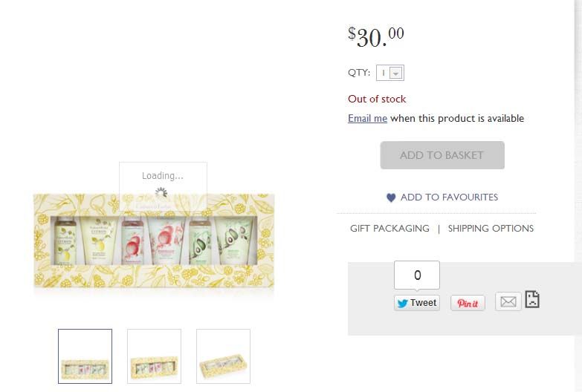This screenshot has width=582, height=392.
Task: Click the main hand cream gift set image
Action: click(153, 241)
